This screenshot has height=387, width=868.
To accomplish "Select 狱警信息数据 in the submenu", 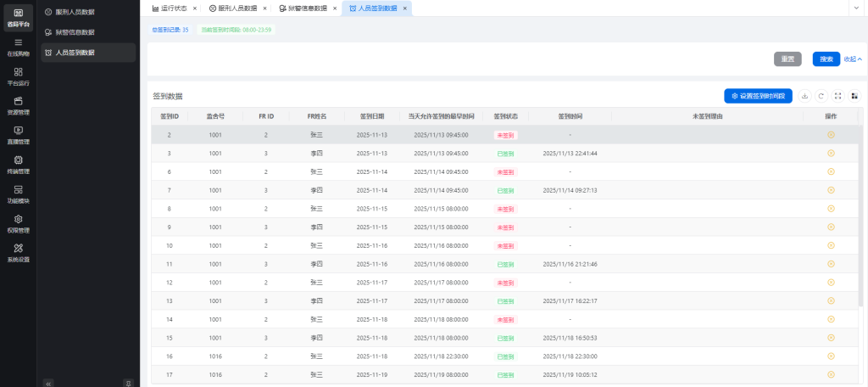I will click(x=75, y=32).
